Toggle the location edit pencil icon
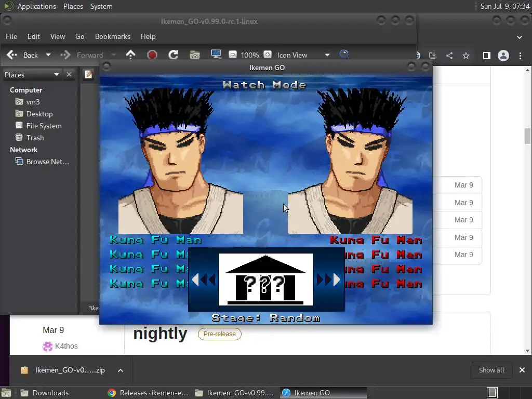532x399 pixels. point(88,74)
